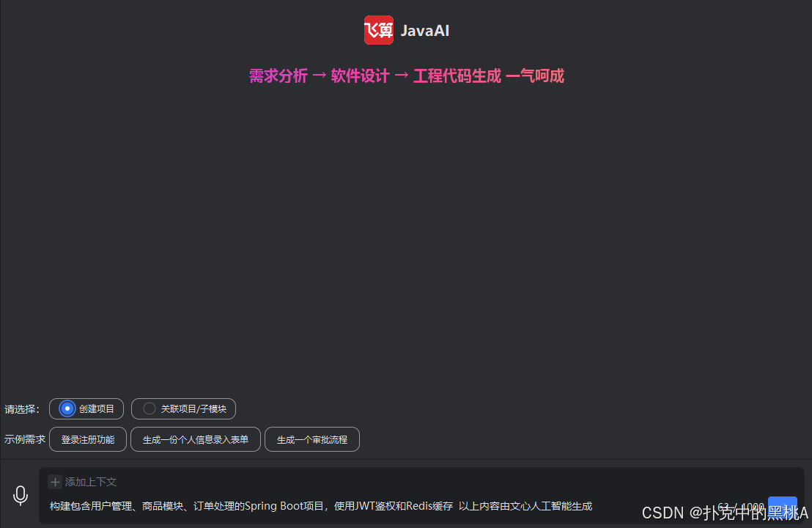812x528 pixels.
Task: Select the 创建项目 radio option
Action: pos(86,408)
